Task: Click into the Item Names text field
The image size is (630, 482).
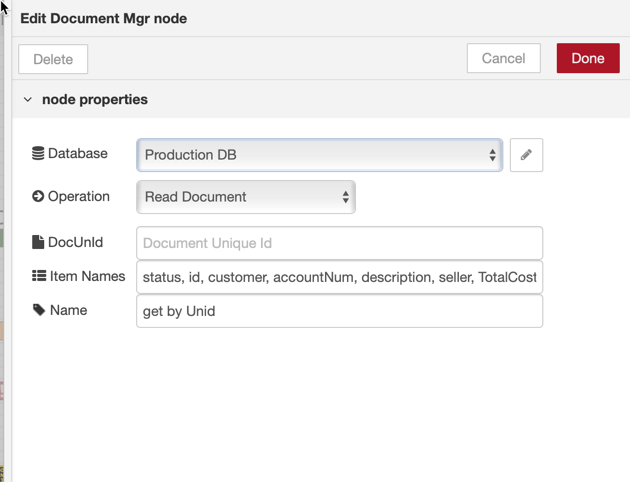Action: click(339, 277)
